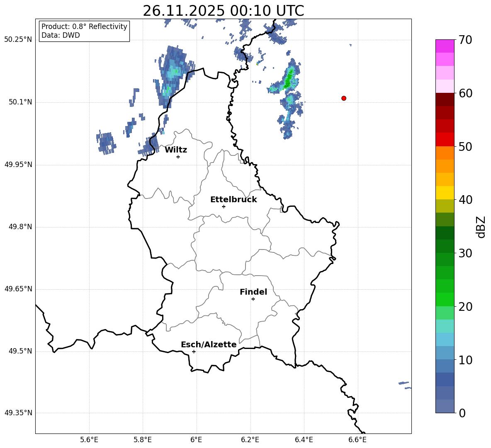Click the 49.35°N latitude label
This screenshot has width=491, height=448.
coord(18,413)
